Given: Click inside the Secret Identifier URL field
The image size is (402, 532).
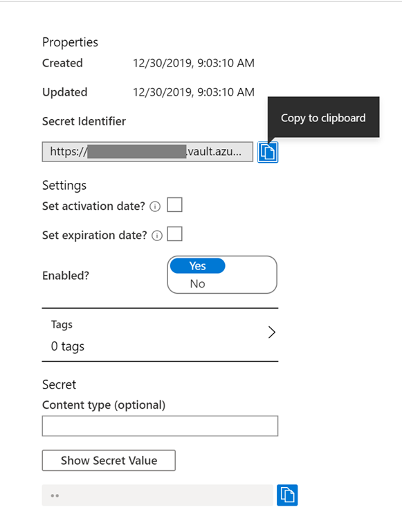Looking at the screenshot, I should coord(147,152).
